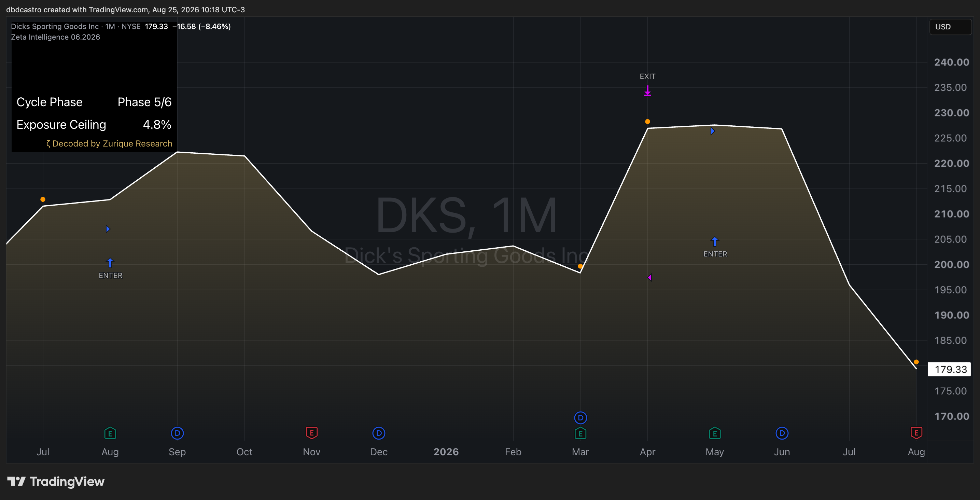Click the dividend marker above Mar

coord(580,418)
